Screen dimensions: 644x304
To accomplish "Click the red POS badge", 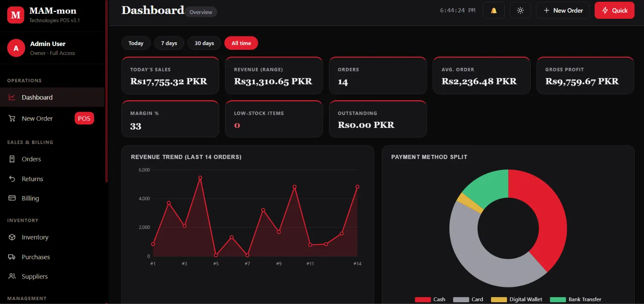I will [84, 119].
